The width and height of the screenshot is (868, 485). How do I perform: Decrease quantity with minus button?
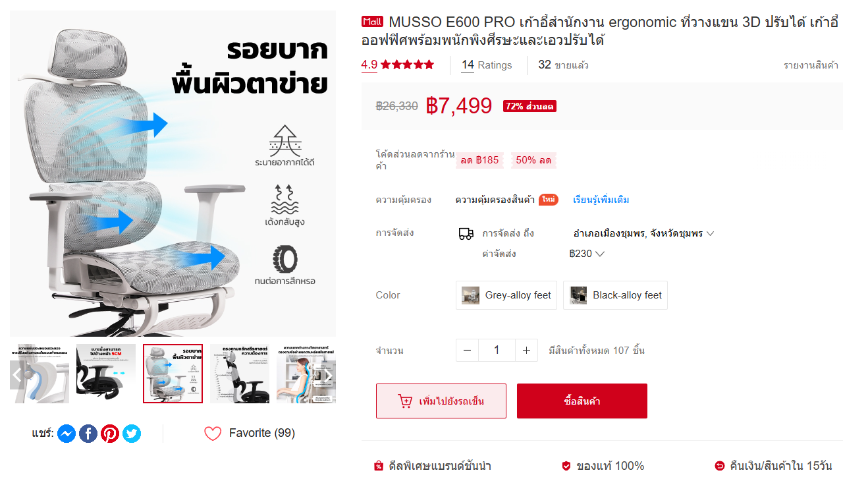click(x=468, y=351)
